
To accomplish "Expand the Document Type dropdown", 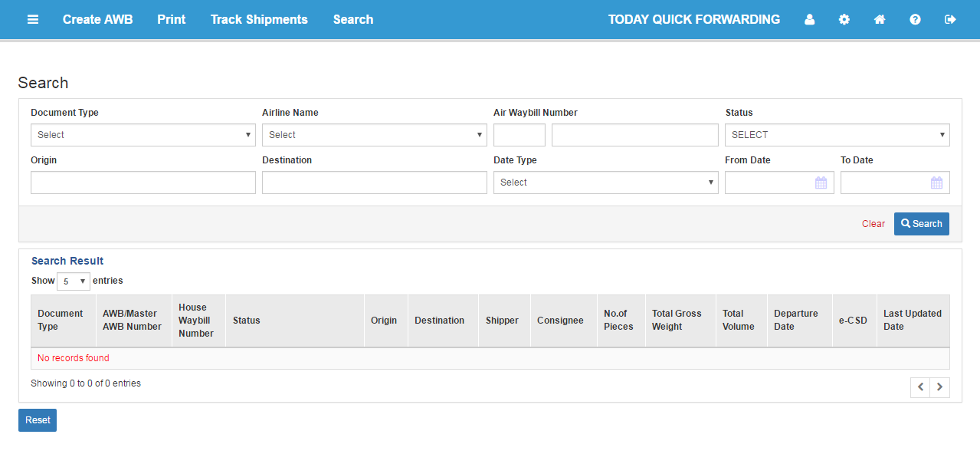I will tap(143, 135).
